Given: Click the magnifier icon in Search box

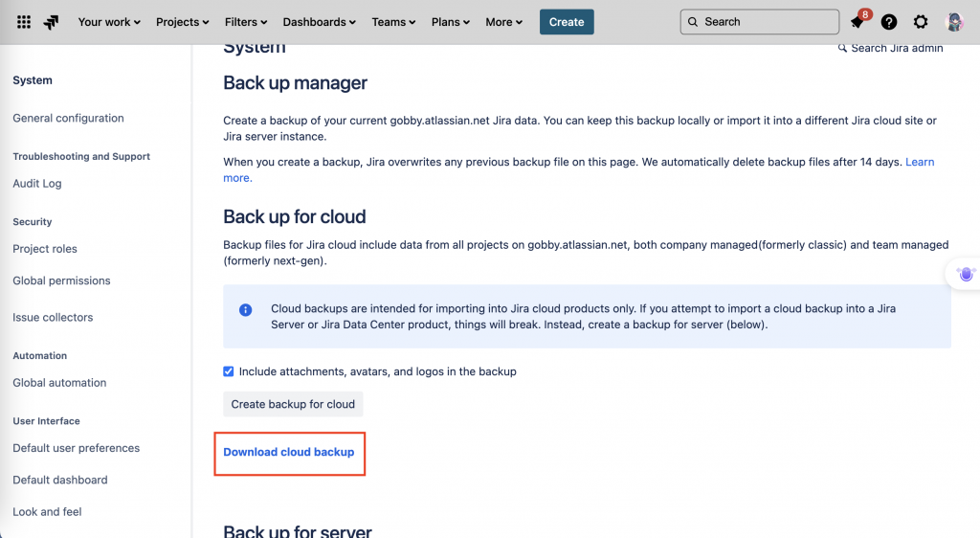Looking at the screenshot, I should click(693, 22).
